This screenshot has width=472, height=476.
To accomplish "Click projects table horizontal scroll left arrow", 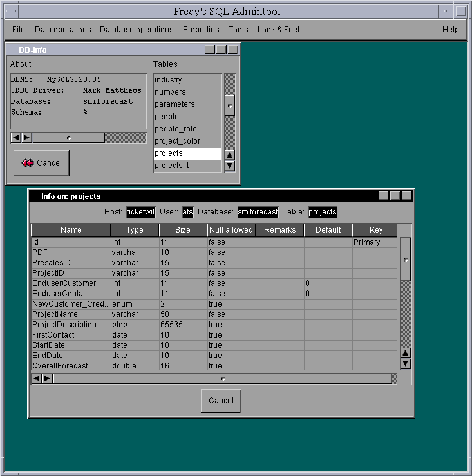I will 37,379.
